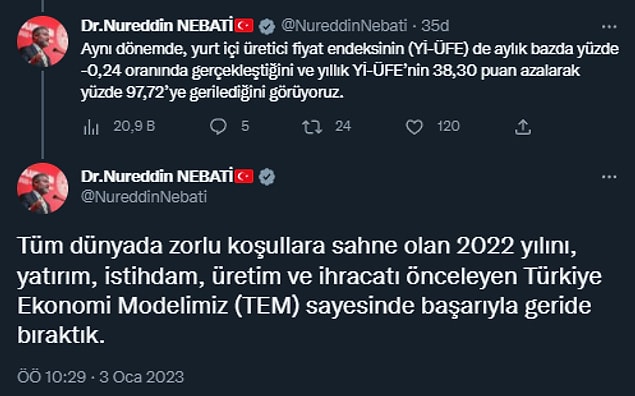
Task: Open more options on the 35d tweet
Action: click(x=609, y=26)
